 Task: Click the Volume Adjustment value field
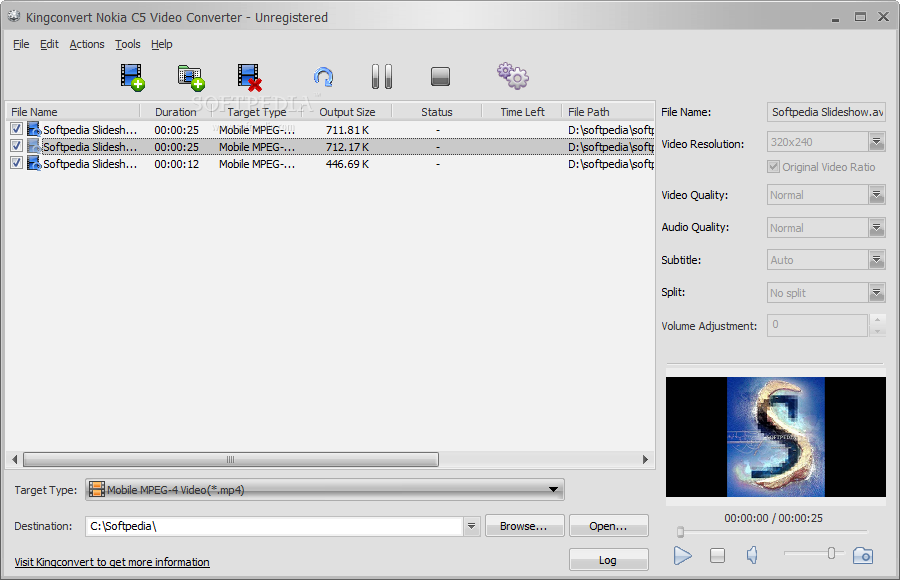(x=817, y=325)
